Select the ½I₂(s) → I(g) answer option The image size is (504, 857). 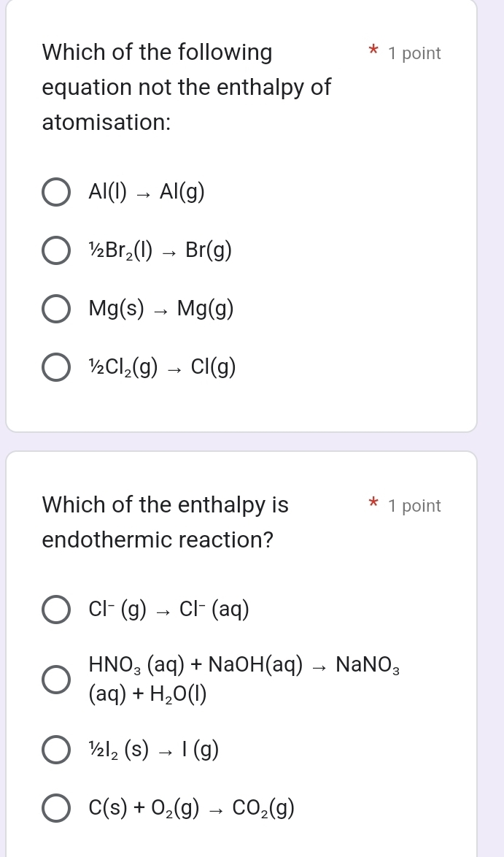click(x=56, y=749)
